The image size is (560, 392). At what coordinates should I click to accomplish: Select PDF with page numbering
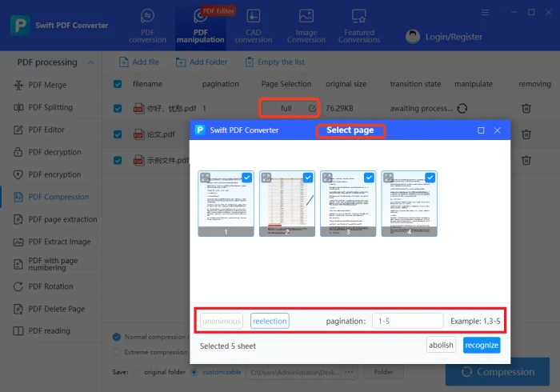50,264
